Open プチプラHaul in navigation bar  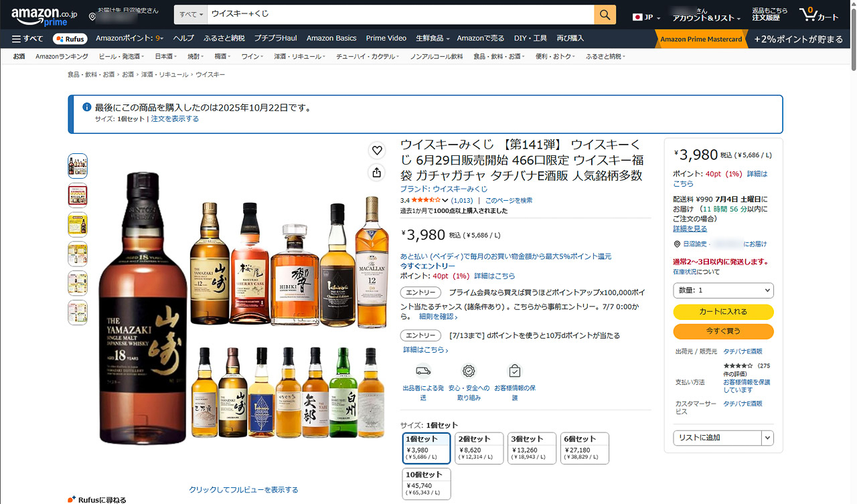(x=275, y=39)
